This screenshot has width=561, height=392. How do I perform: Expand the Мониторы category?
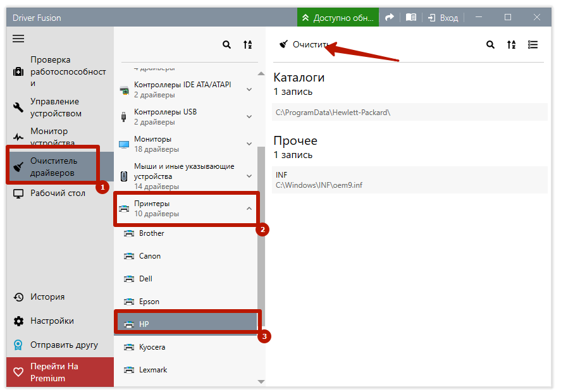[x=249, y=144]
